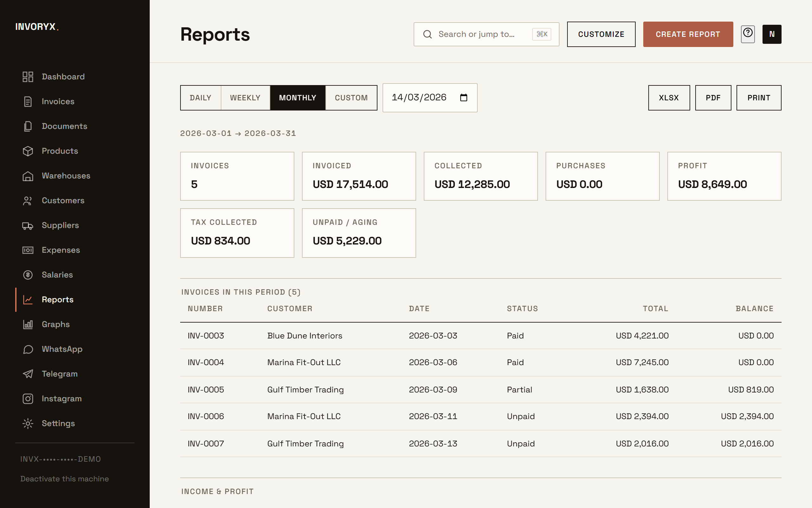
Task: Click the Dashboard grid icon
Action: click(28, 77)
